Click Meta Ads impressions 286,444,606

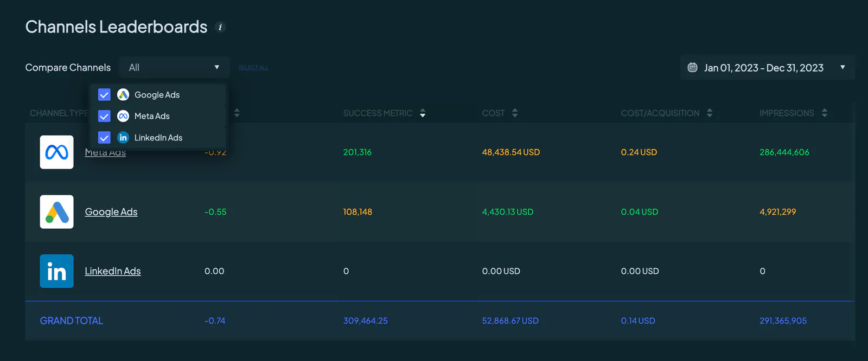pyautogui.click(x=784, y=152)
